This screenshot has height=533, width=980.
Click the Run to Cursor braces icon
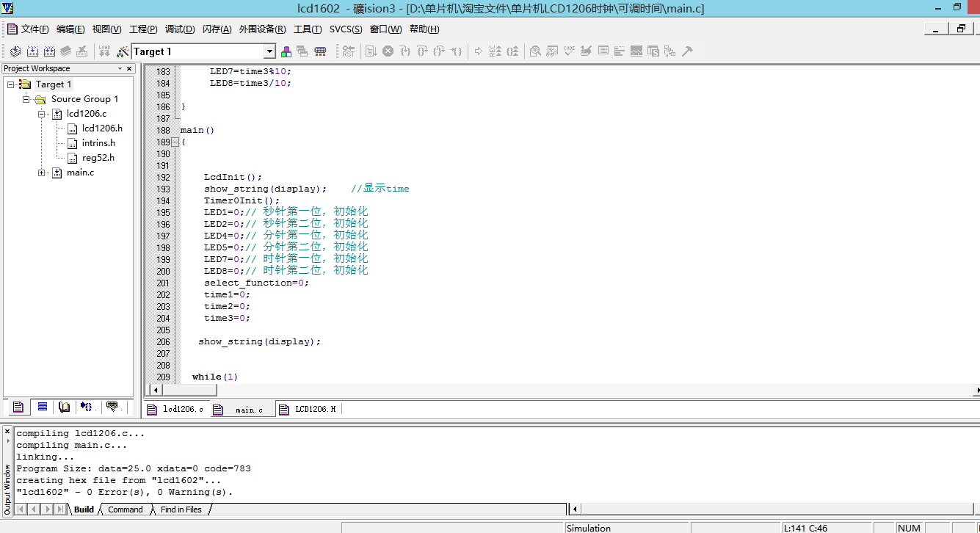457,51
